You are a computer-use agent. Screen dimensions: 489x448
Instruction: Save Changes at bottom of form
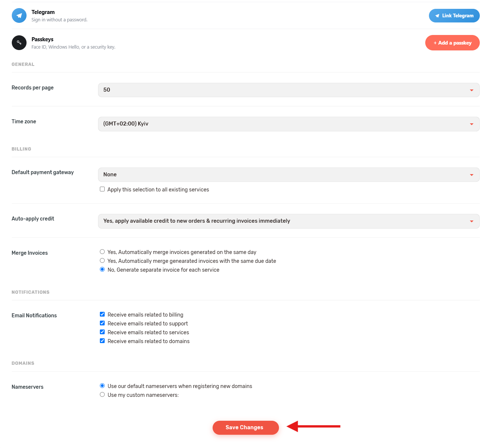click(x=245, y=427)
